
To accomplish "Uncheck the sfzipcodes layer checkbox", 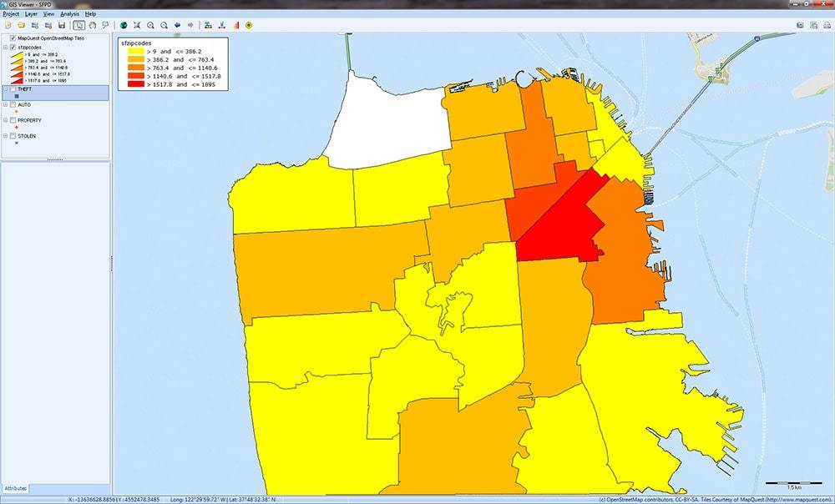I will [x=12, y=48].
